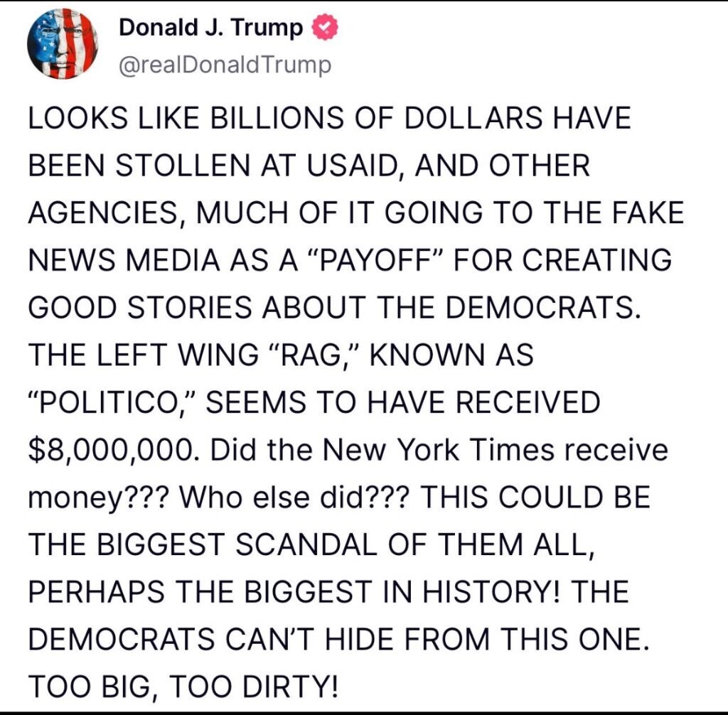The width and height of the screenshot is (728, 715).
Task: Click the closing text TOO BIG, TOO DIRTY!
Action: (x=183, y=687)
